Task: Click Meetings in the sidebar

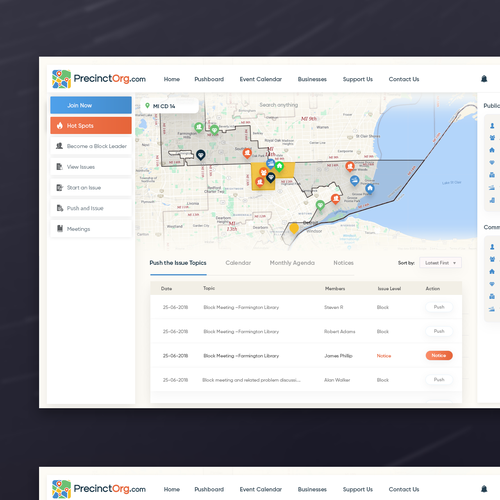Action: point(91,229)
